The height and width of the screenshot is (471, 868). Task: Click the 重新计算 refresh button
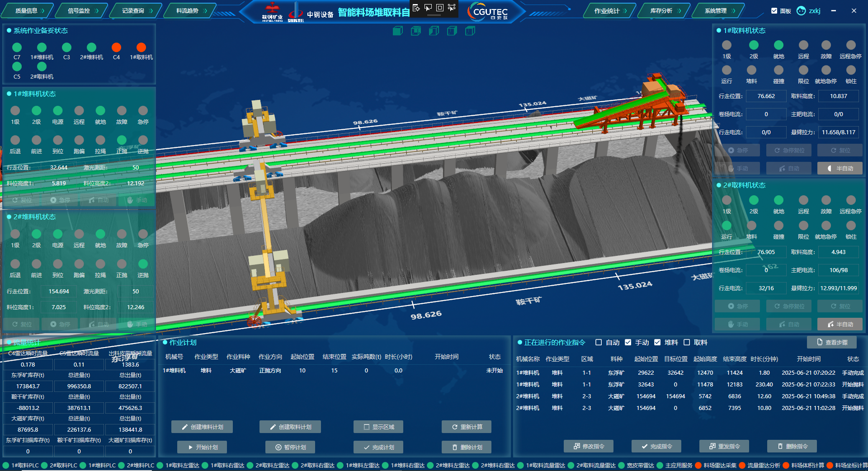(x=467, y=427)
